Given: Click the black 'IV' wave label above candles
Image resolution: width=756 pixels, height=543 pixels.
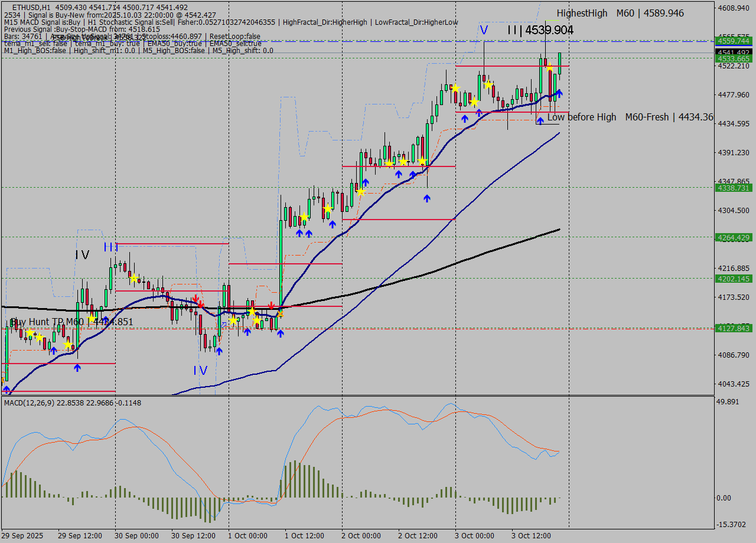Looking at the screenshot, I should pyautogui.click(x=82, y=255).
